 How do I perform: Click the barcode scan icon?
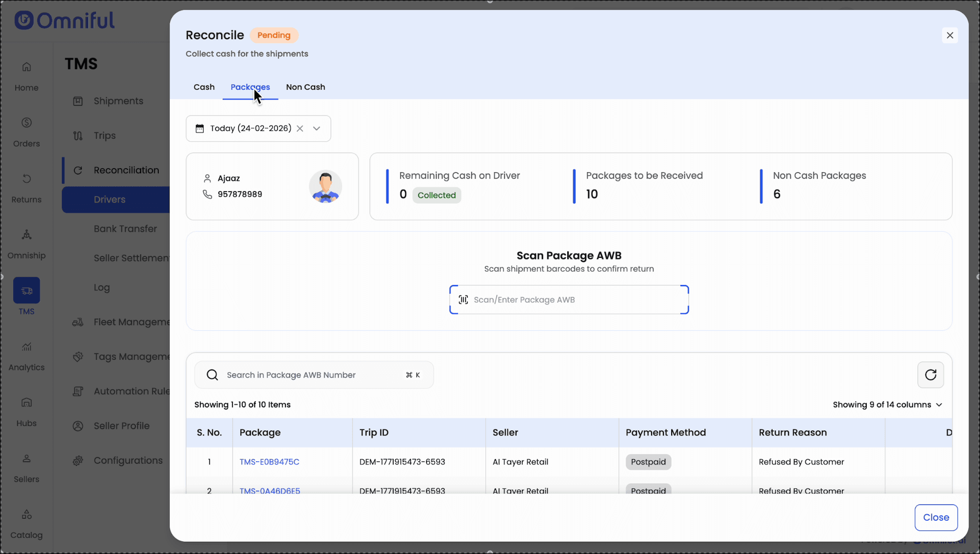[x=463, y=300]
